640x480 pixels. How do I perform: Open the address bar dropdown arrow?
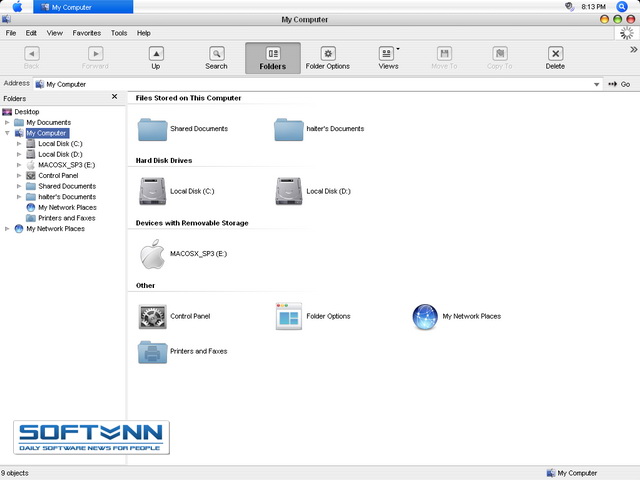596,84
